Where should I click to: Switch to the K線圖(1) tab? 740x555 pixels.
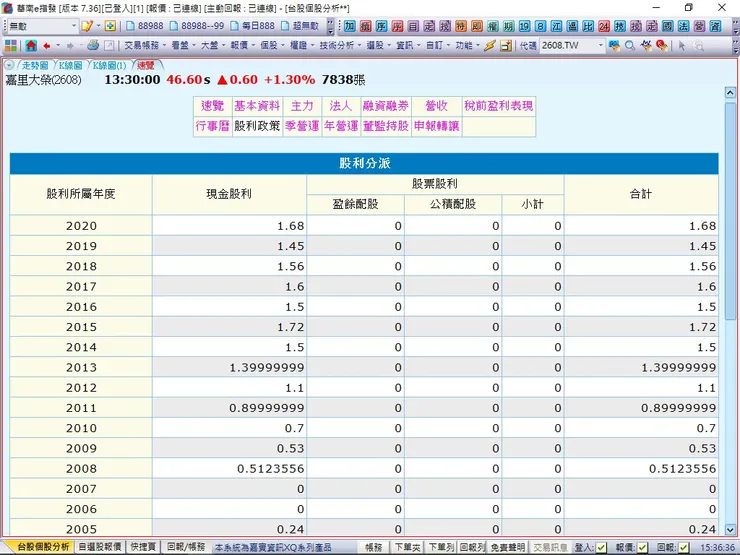click(x=109, y=66)
